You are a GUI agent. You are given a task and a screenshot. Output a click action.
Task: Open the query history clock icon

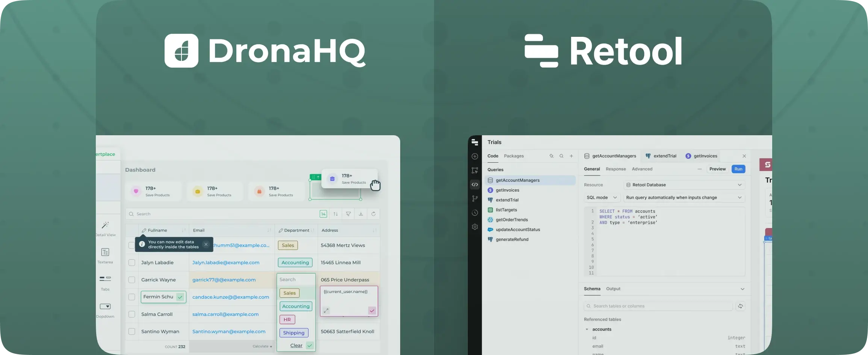475,213
